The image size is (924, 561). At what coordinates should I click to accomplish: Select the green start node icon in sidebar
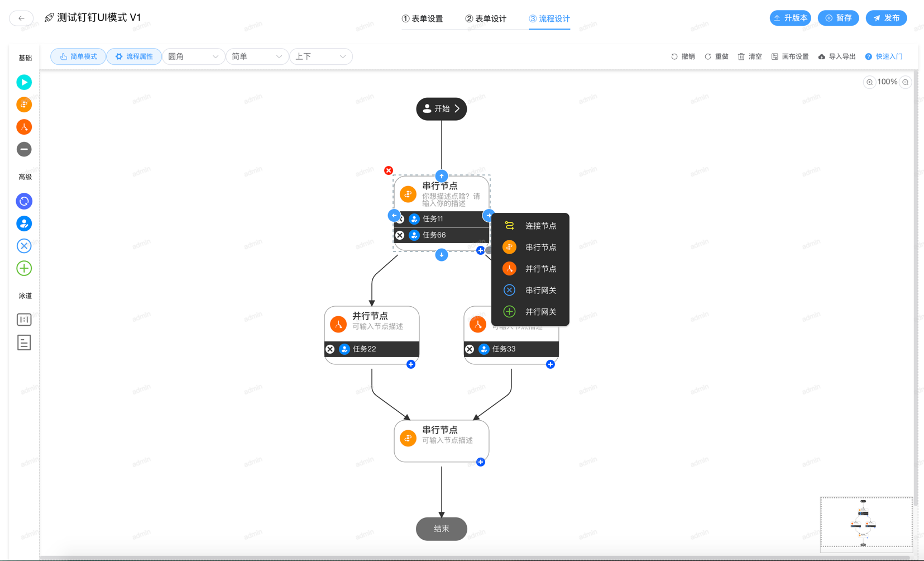(x=24, y=82)
